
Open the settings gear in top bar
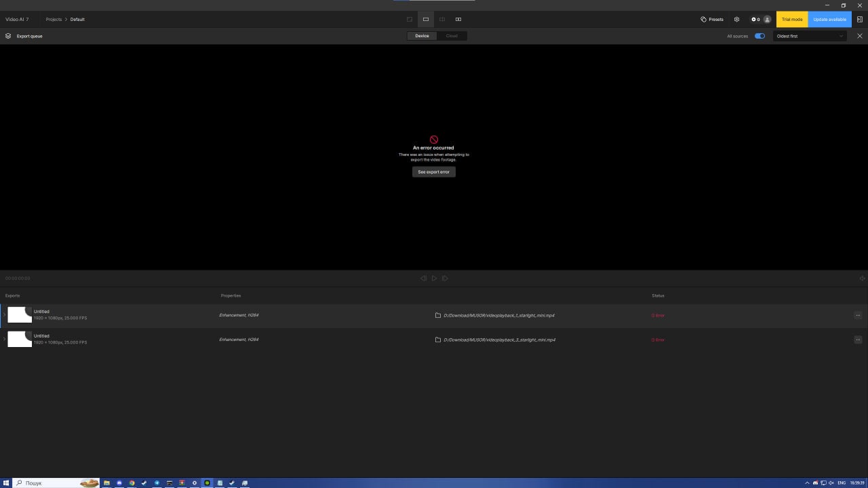736,20
